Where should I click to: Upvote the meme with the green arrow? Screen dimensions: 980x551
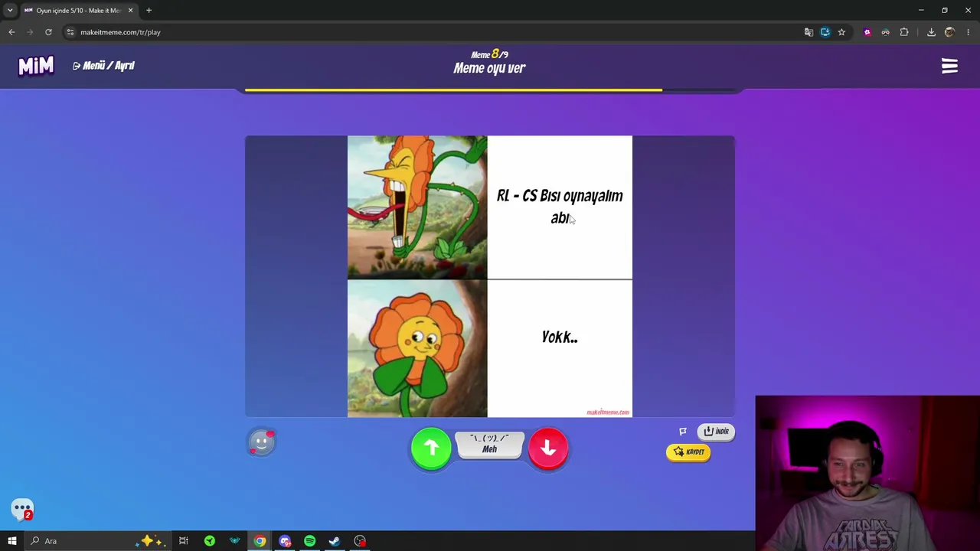(x=431, y=448)
